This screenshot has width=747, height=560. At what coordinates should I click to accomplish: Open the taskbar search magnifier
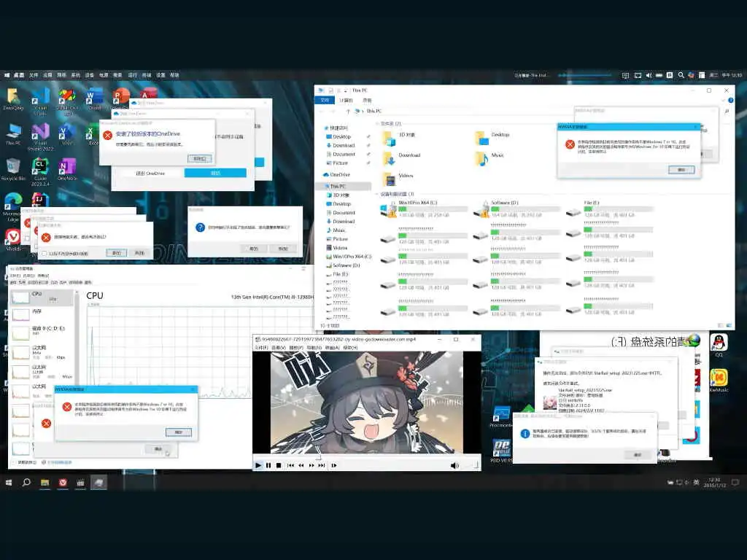tap(26, 483)
